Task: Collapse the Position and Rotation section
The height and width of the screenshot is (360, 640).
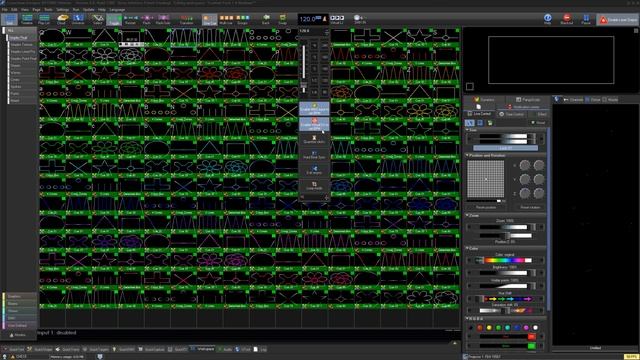Action: tap(467, 156)
